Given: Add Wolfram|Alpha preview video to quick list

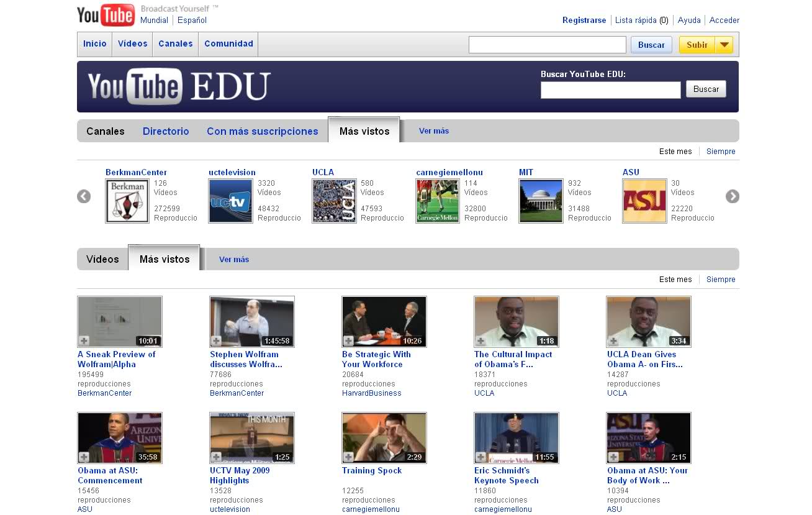Looking at the screenshot, I should click(x=84, y=340).
